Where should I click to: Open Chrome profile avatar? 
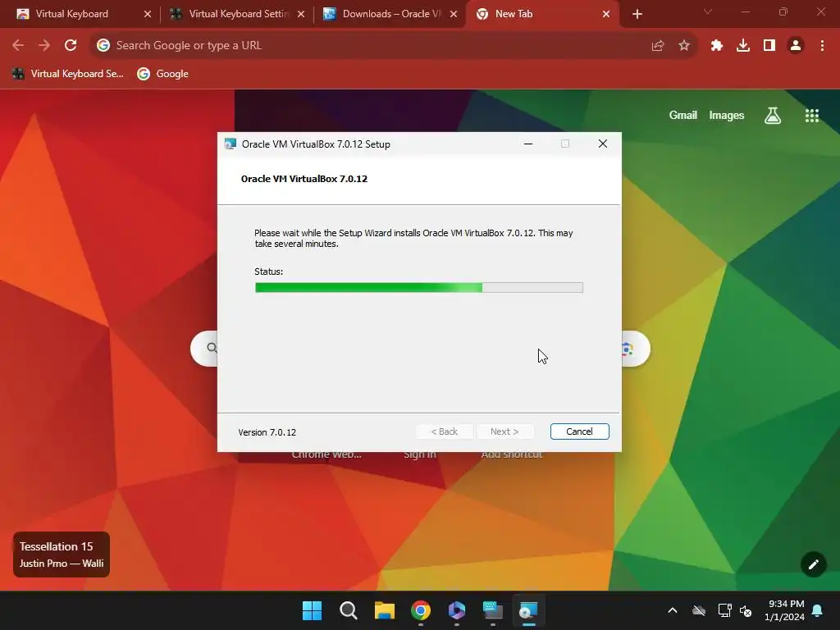[796, 46]
